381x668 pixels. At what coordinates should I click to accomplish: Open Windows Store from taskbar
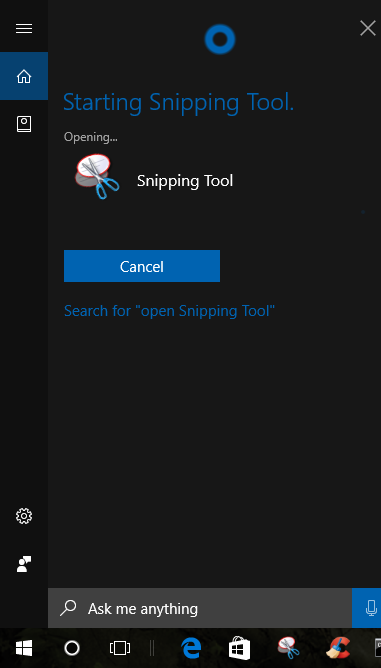[239, 649]
